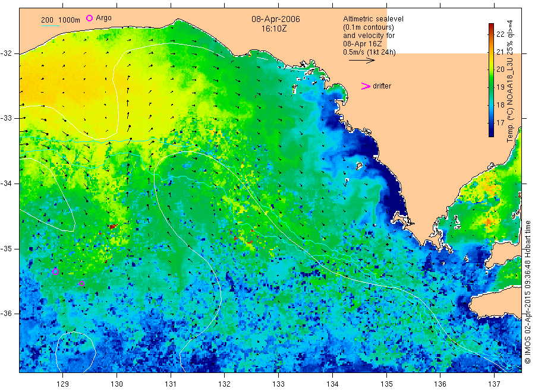Click the 135 longitude axis label

click(386, 384)
